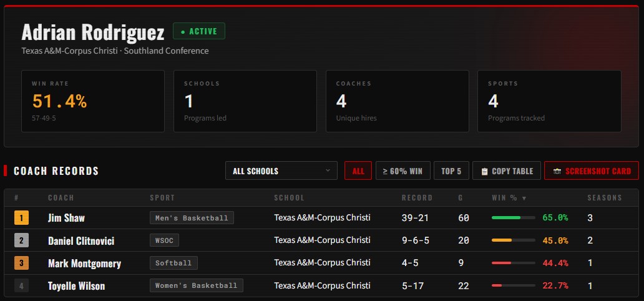Click the Softball sport tag
Image resolution: width=644 pixels, height=301 pixels.
point(173,263)
